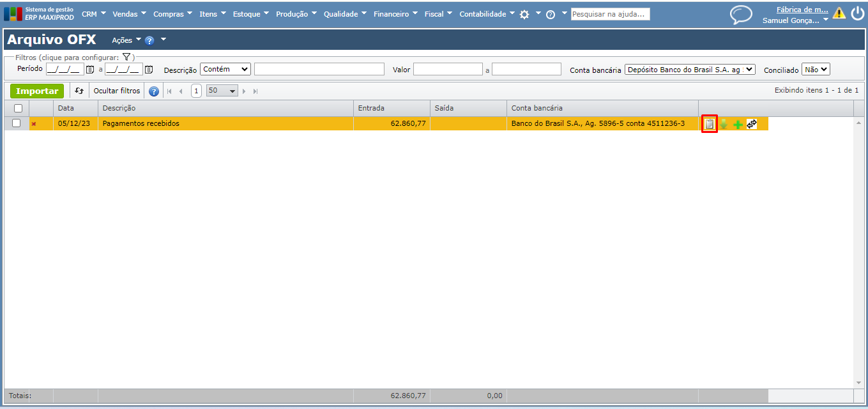This screenshot has height=409, width=868.
Task: Open the page size dropdown showing 50
Action: pyautogui.click(x=222, y=91)
